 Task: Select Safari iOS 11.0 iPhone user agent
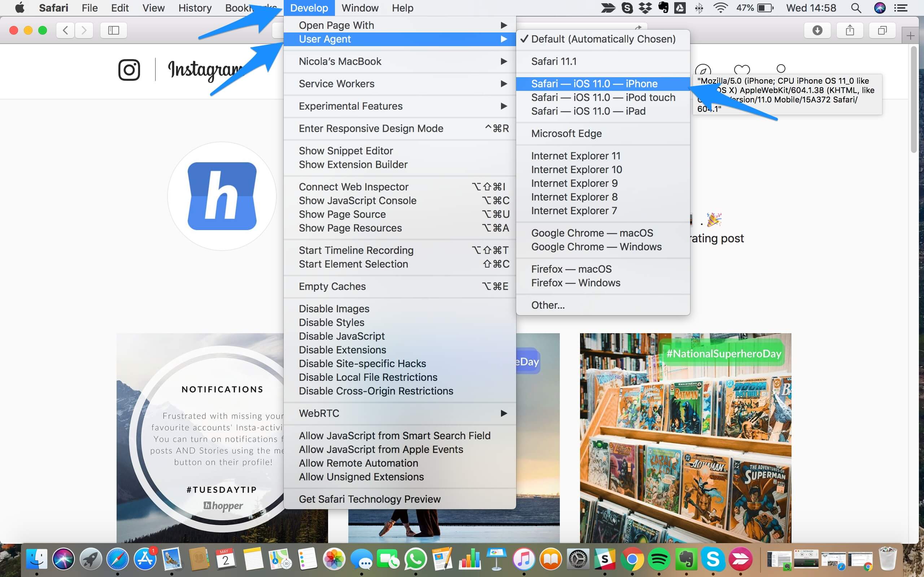[594, 83]
